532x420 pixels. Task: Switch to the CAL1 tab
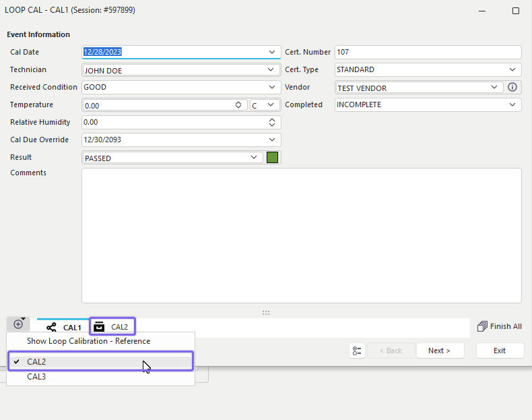[x=71, y=328]
